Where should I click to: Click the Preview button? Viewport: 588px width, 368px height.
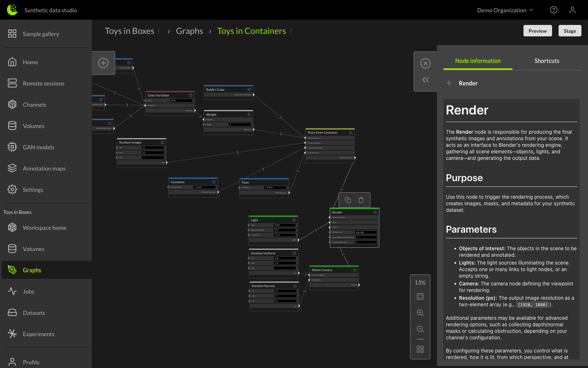click(537, 30)
